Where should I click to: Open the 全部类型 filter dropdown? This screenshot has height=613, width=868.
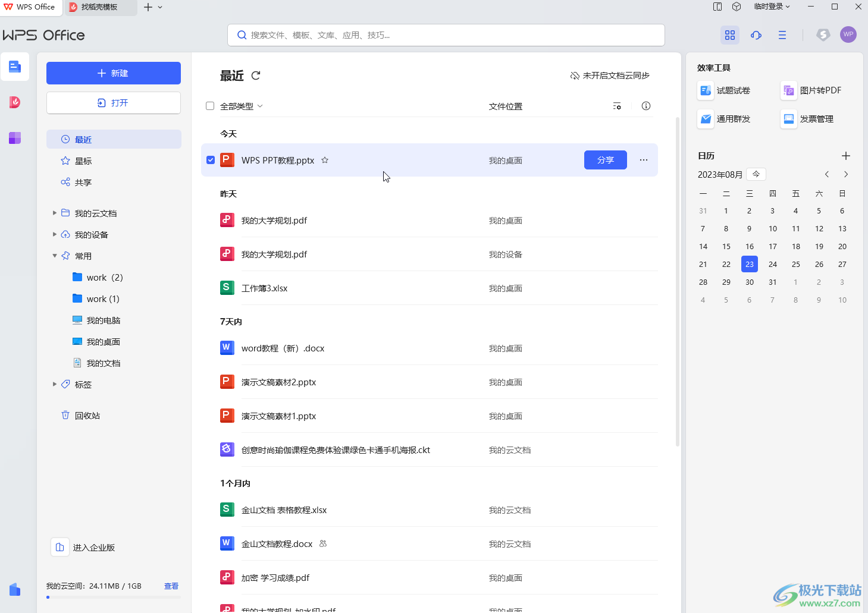[242, 106]
